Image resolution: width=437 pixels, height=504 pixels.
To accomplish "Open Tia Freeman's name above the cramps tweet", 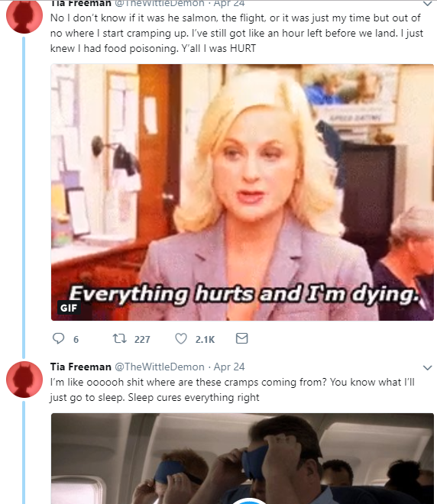I will point(81,367).
